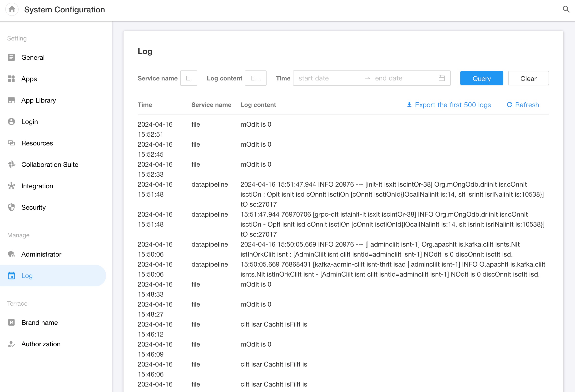This screenshot has width=575, height=392.
Task: Open the Login settings page
Action: (30, 122)
